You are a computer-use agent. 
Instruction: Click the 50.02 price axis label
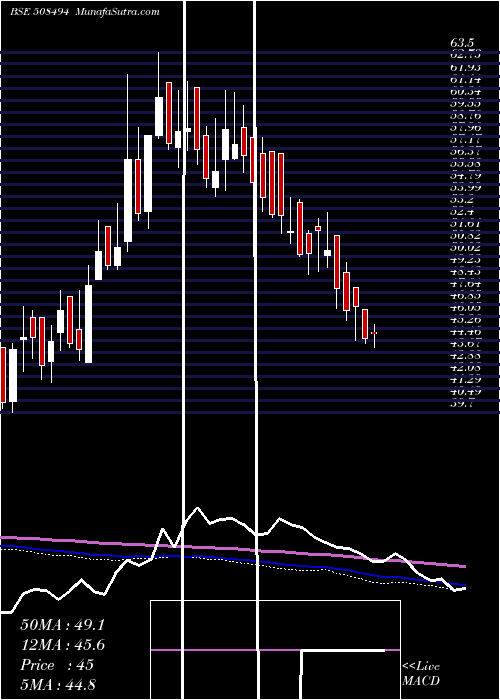pos(466,248)
